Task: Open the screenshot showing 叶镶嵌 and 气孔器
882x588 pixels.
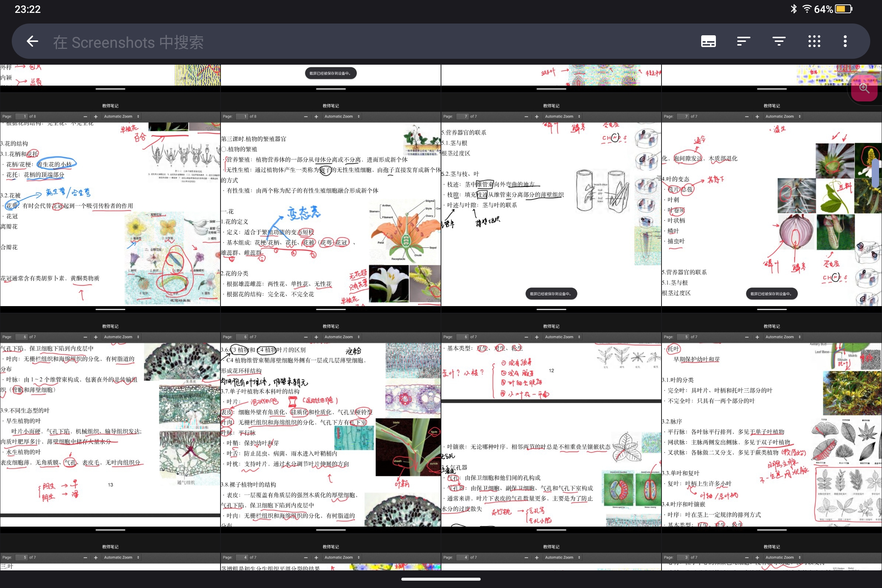Action: 551,423
